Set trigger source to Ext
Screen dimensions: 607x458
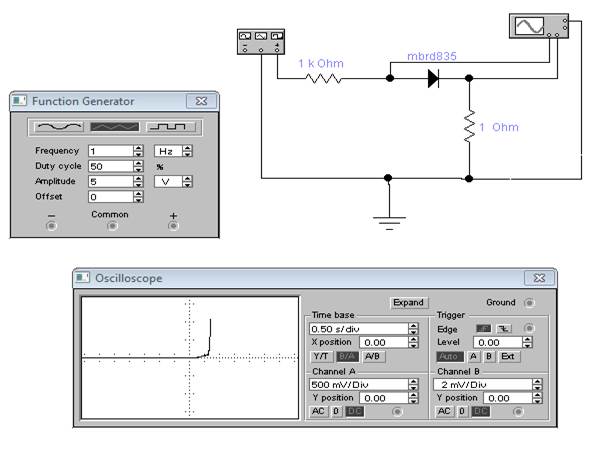click(x=508, y=356)
